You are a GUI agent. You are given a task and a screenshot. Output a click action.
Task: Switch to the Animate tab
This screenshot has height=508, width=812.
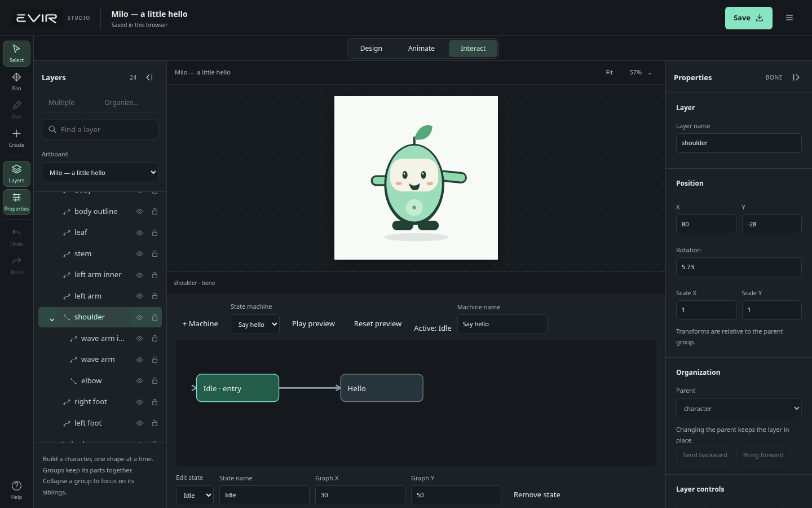click(421, 49)
